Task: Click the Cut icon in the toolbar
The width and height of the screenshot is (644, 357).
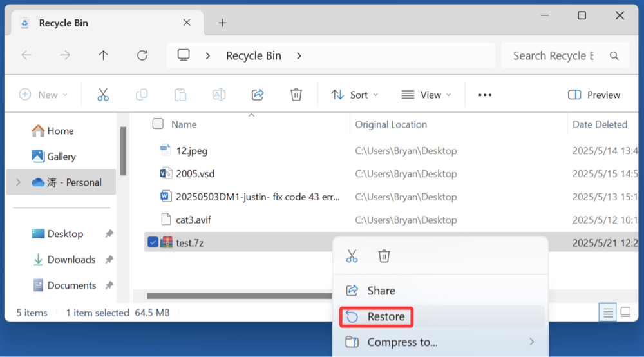Action: (103, 95)
